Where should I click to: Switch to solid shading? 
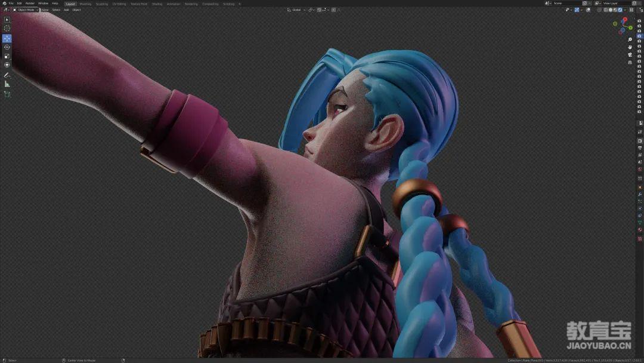[611, 10]
